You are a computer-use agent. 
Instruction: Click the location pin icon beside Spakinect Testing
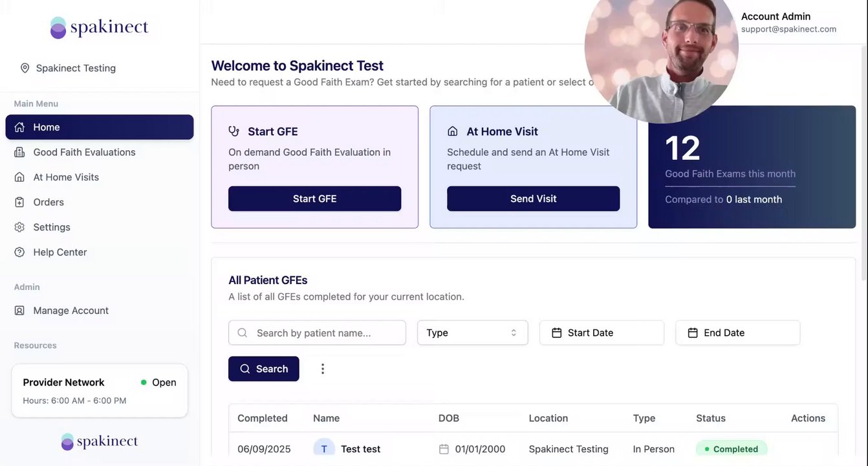pos(25,68)
